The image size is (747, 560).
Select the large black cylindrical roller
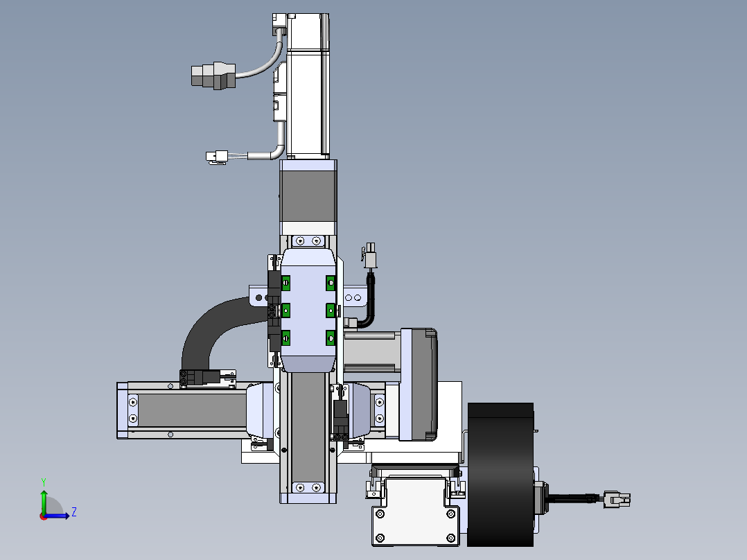[501, 475]
